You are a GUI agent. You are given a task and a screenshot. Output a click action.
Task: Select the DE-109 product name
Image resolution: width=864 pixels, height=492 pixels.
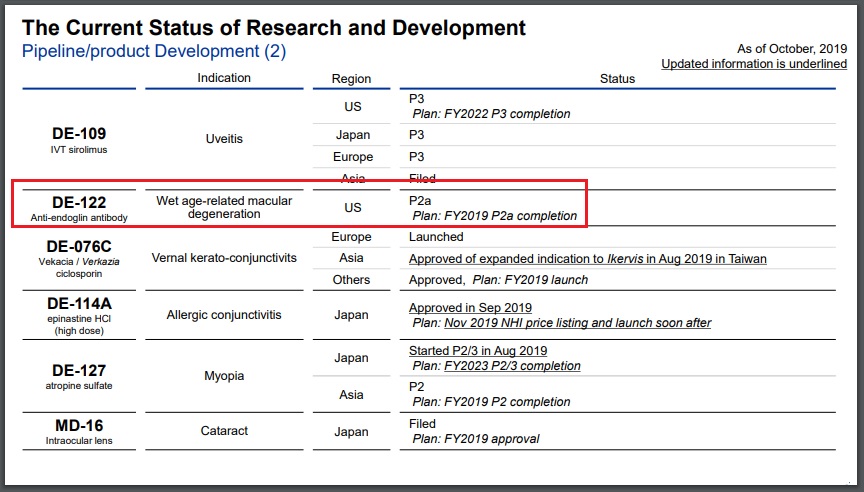pos(79,134)
